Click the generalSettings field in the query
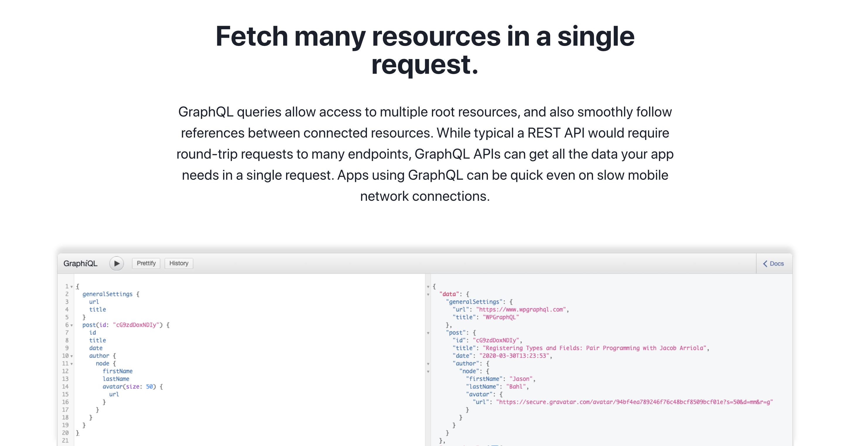The image size is (868, 446). [107, 294]
